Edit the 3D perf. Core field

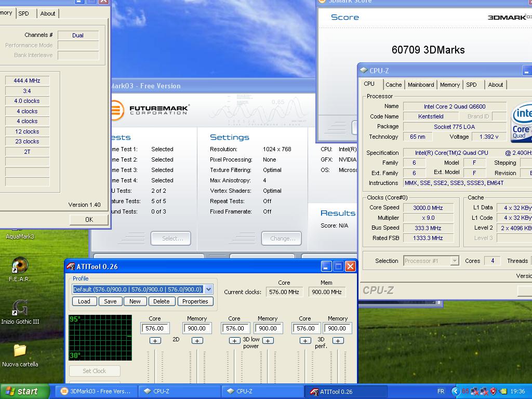(305, 328)
